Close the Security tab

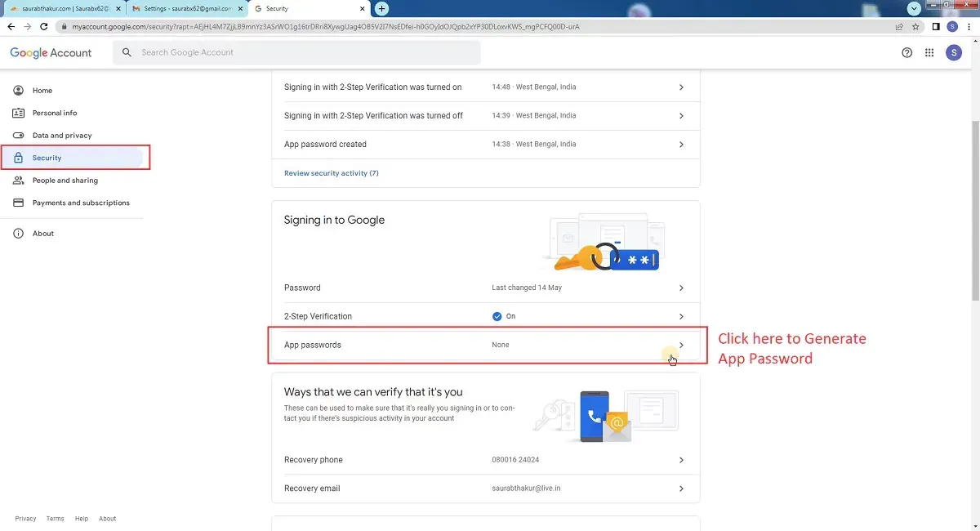coord(361,8)
